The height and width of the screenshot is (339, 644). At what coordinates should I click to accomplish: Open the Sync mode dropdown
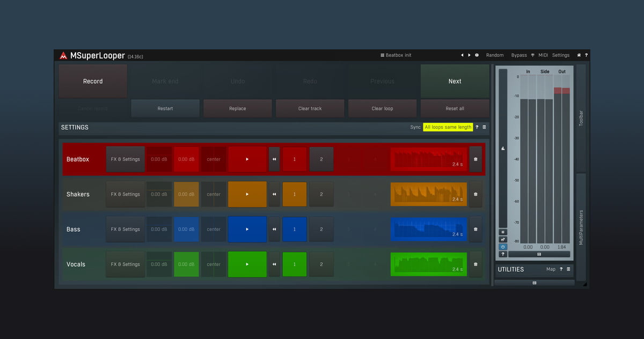pyautogui.click(x=448, y=127)
